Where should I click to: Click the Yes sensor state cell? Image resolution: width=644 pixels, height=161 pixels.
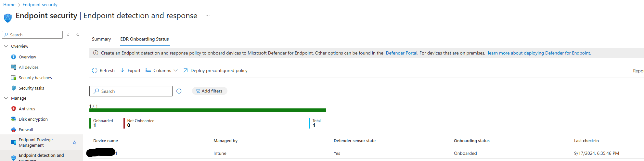pyautogui.click(x=337, y=153)
